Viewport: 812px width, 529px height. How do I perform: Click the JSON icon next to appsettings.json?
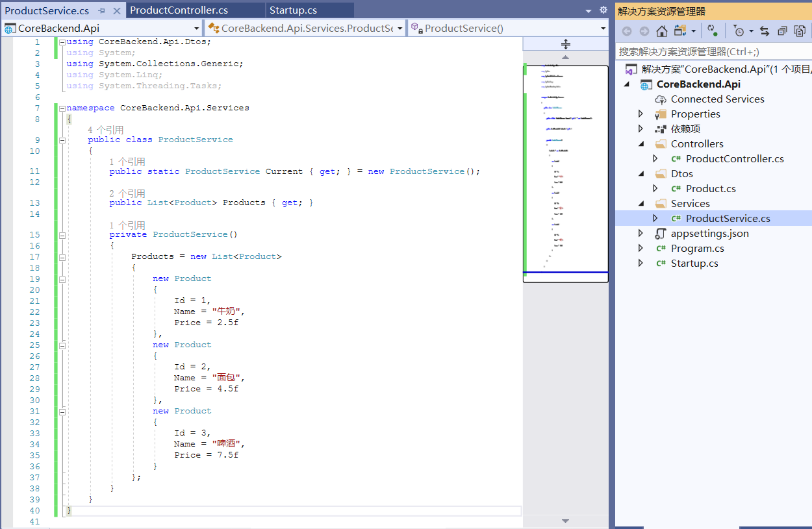660,233
